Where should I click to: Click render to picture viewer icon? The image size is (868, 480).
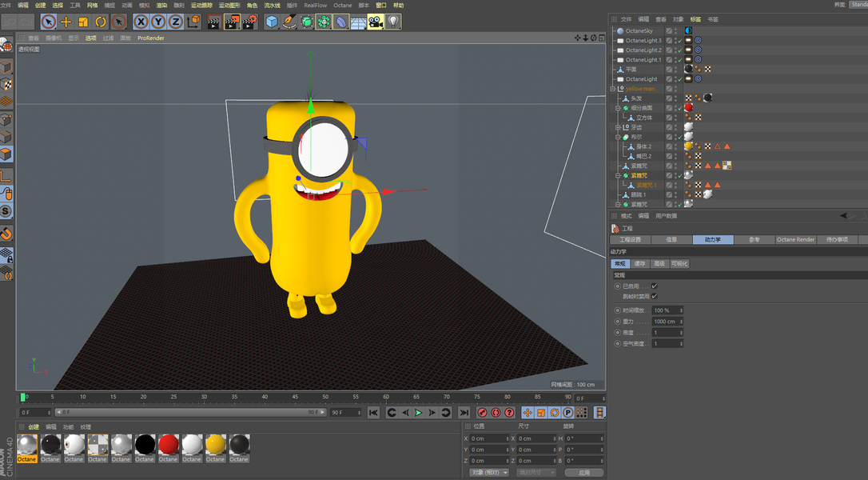tap(232, 22)
